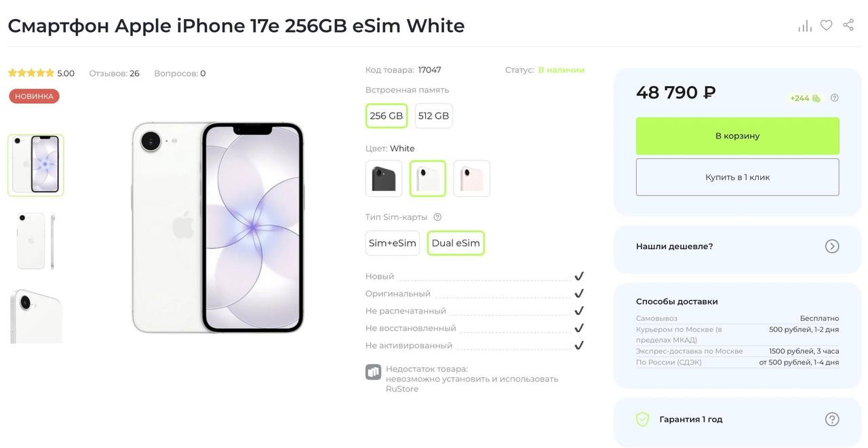The image size is (868, 448).
Task: Expand the "Нашли дешевле?" arrow
Action: click(x=832, y=246)
